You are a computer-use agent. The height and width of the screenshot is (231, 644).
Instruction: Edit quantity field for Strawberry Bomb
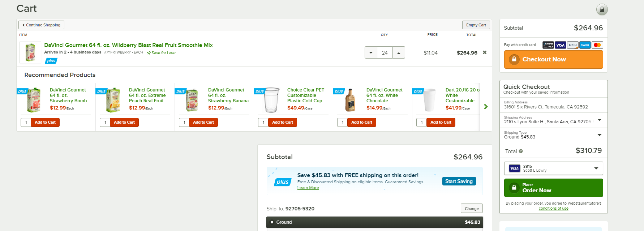(x=26, y=123)
